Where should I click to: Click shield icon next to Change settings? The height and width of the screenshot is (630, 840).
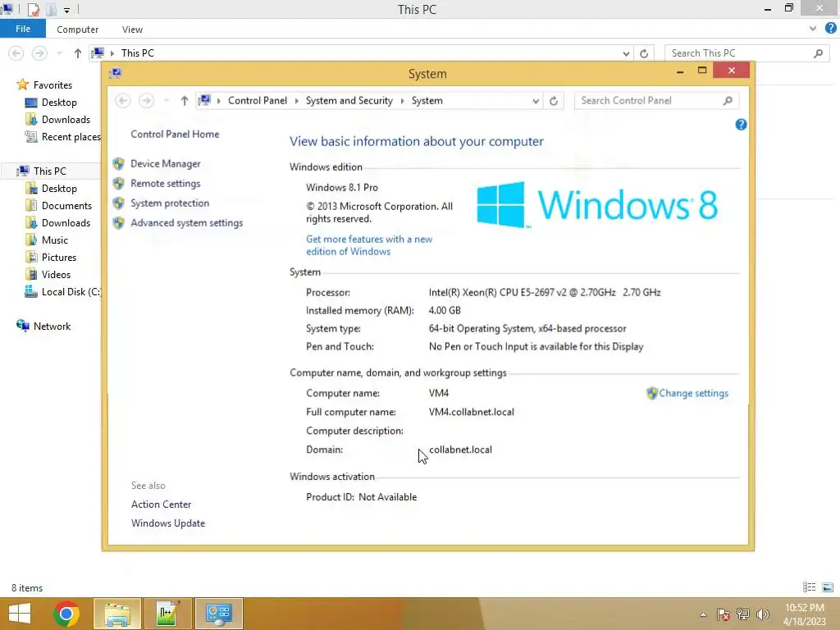[651, 393]
